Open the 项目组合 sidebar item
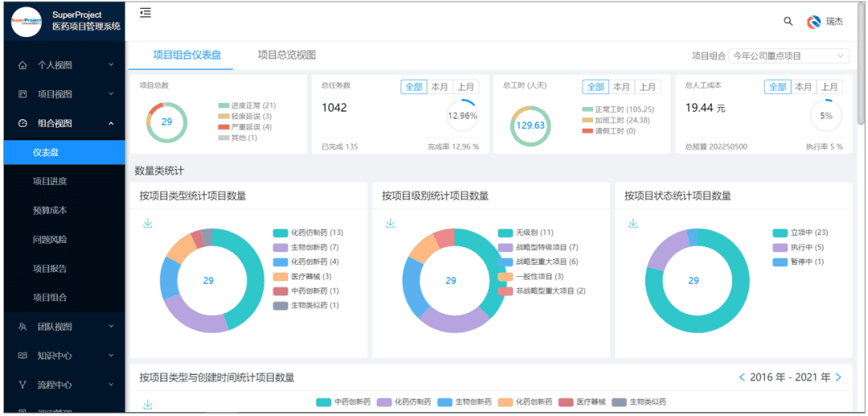The height and width of the screenshot is (416, 868). pyautogui.click(x=64, y=298)
